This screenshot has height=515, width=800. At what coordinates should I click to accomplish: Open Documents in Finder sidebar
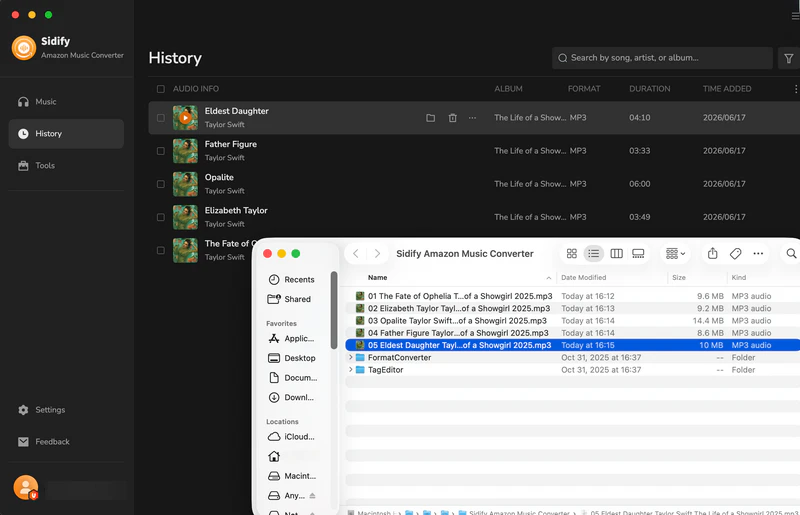[293, 378]
